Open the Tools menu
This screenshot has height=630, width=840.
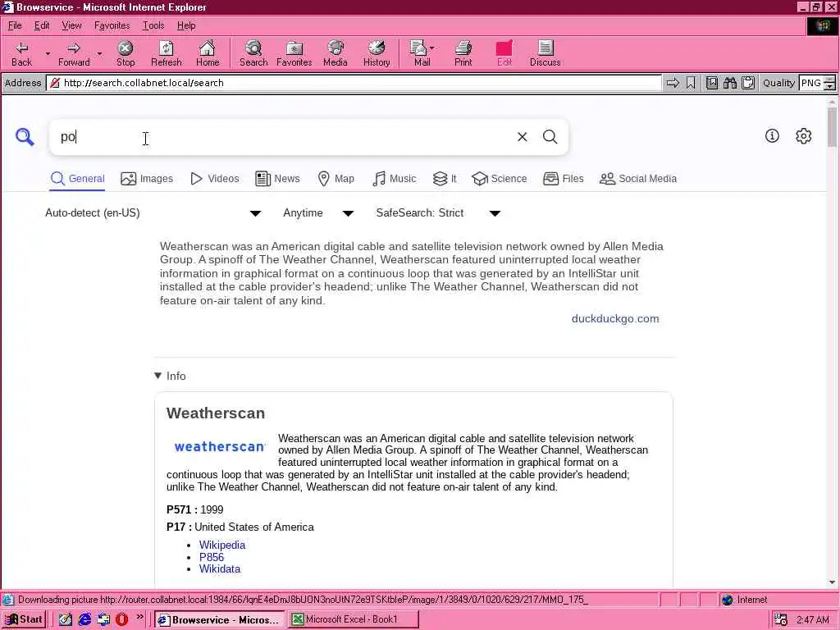point(153,25)
